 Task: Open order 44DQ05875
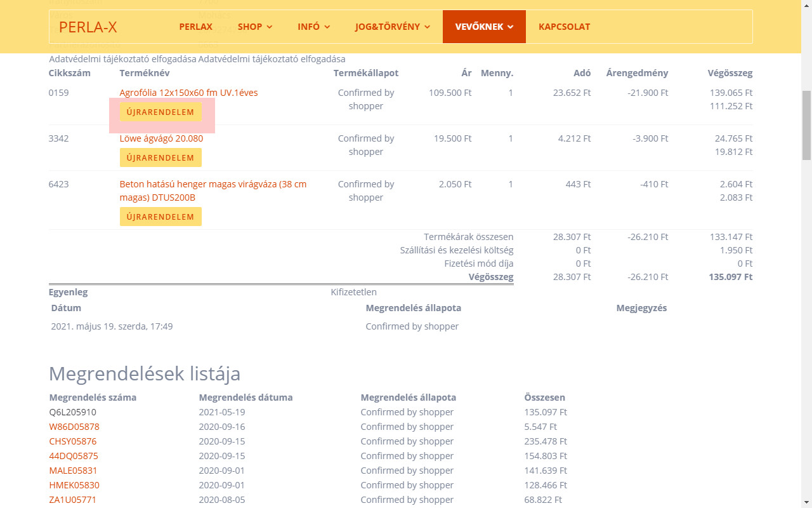(x=74, y=456)
